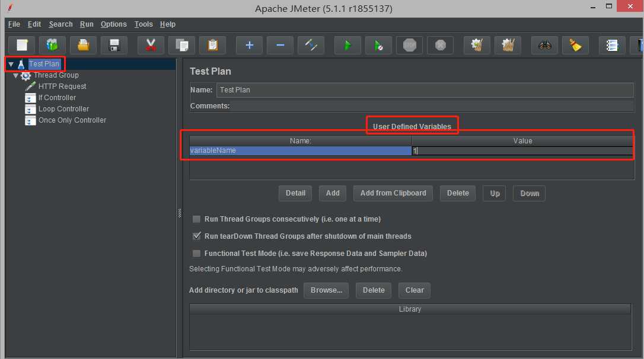This screenshot has height=359, width=644.
Task: Click the Value column header
Action: click(522, 141)
